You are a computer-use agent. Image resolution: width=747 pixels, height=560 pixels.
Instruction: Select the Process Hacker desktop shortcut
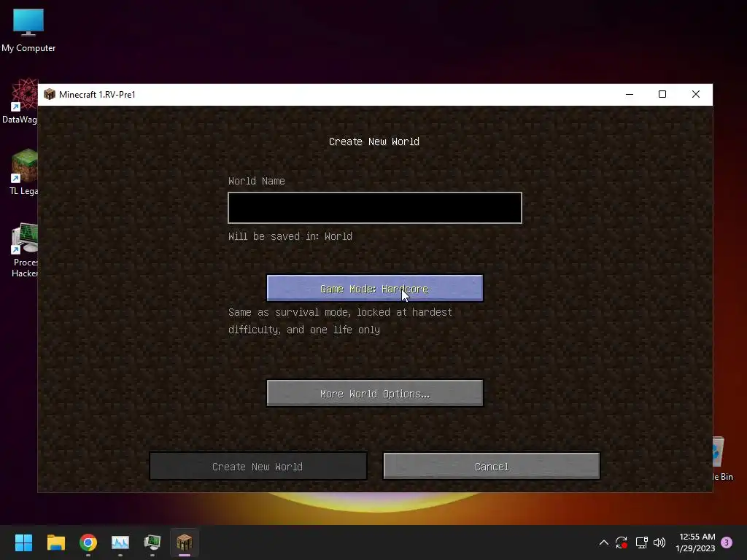(25, 250)
